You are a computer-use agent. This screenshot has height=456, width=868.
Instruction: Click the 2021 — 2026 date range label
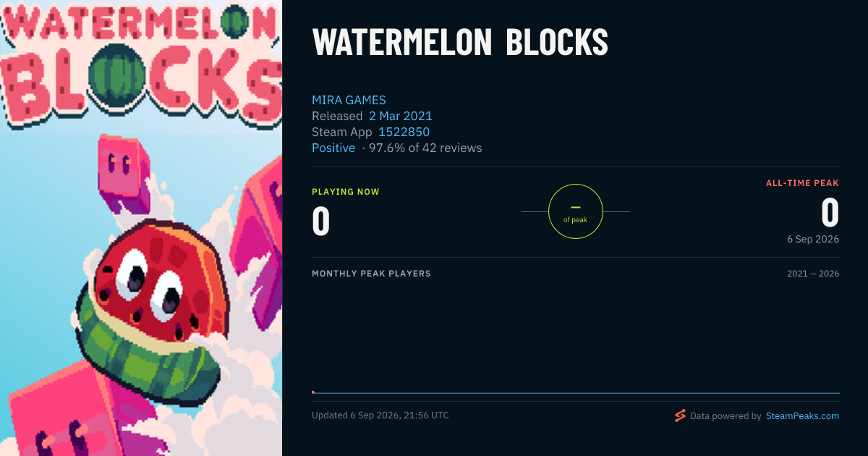tap(813, 274)
